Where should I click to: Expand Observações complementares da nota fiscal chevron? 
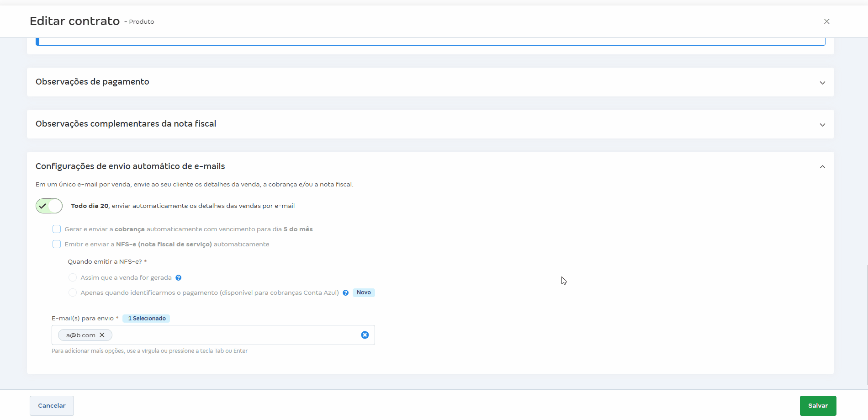(x=822, y=125)
